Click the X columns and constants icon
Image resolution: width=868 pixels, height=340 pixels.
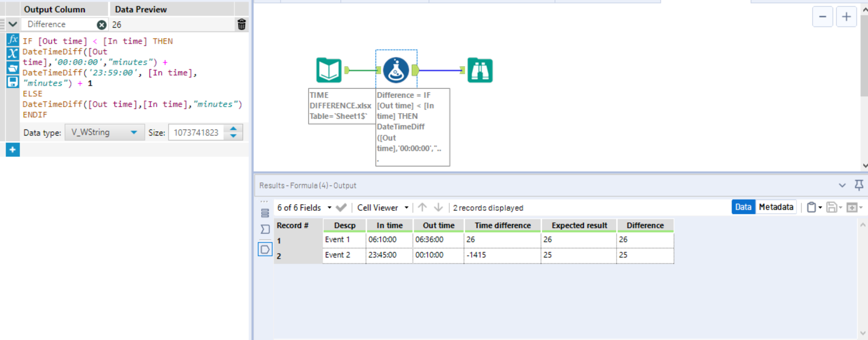[13, 53]
